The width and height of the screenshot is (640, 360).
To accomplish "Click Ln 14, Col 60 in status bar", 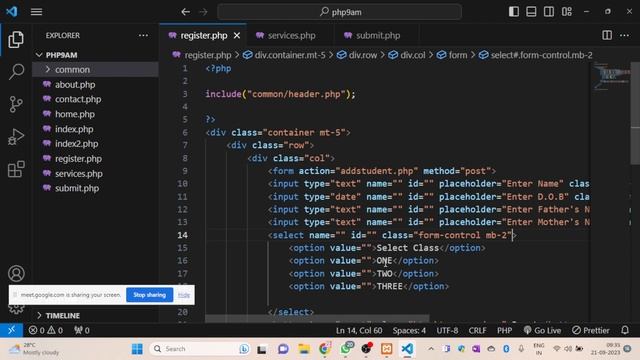I will pyautogui.click(x=359, y=330).
